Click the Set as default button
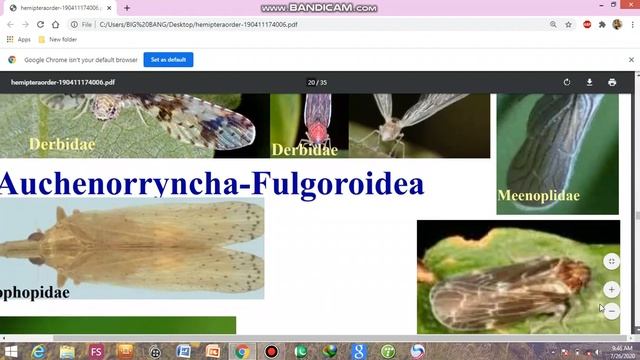 [x=168, y=60]
